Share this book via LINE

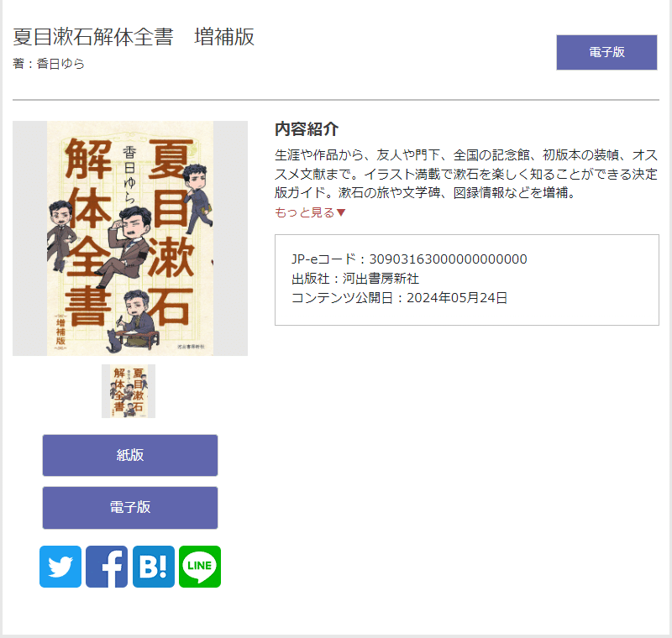200,567
